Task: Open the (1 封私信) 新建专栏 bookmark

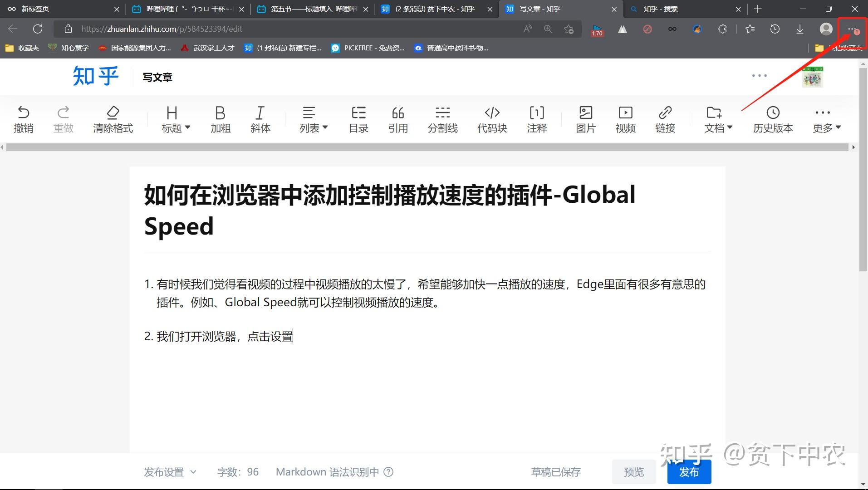Action: (283, 48)
